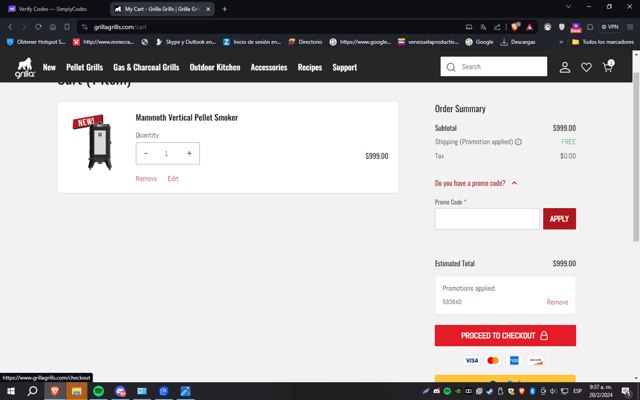The height and width of the screenshot is (400, 640).
Task: Open the Support menu
Action: (x=344, y=67)
